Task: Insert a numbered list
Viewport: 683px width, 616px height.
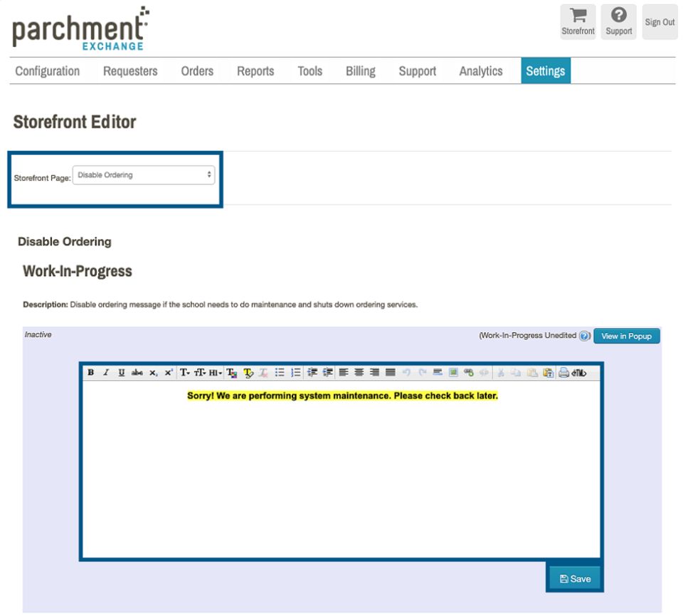Action: click(296, 373)
